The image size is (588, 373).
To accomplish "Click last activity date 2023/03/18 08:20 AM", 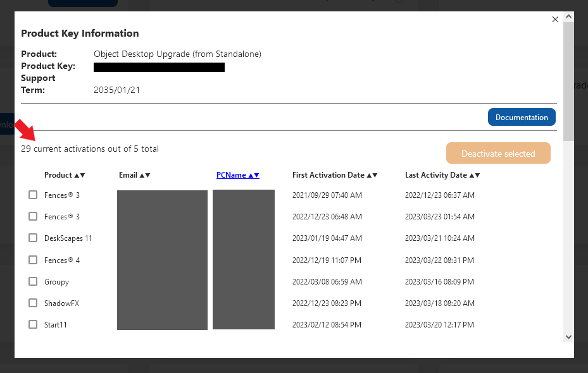I will point(440,303).
